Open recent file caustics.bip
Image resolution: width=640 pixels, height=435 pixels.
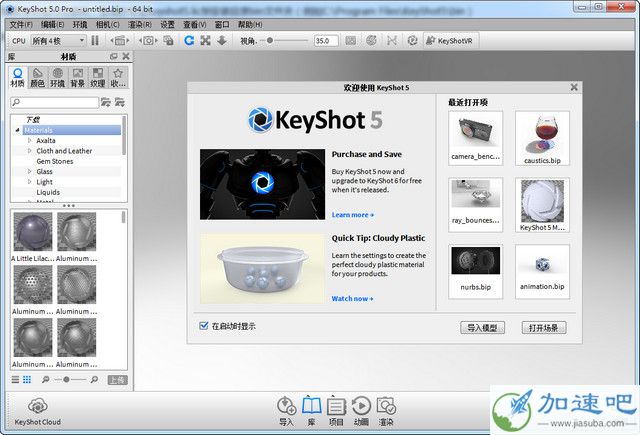[x=542, y=138]
